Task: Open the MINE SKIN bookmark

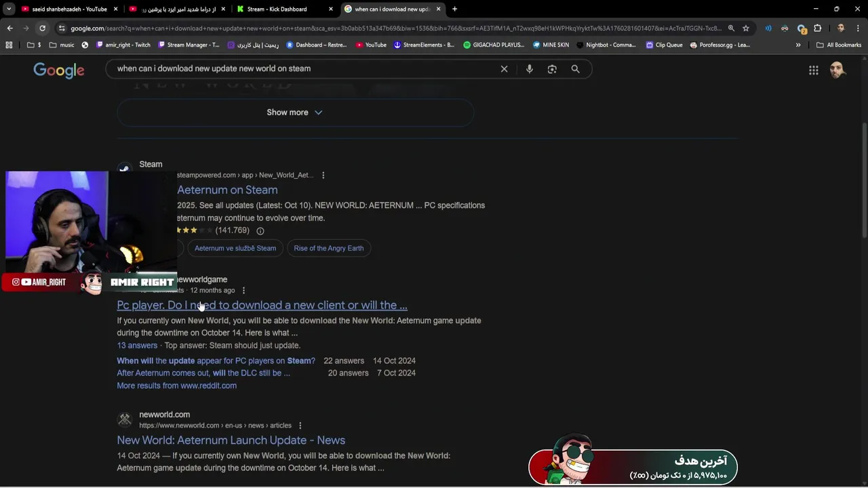Action: point(551,45)
